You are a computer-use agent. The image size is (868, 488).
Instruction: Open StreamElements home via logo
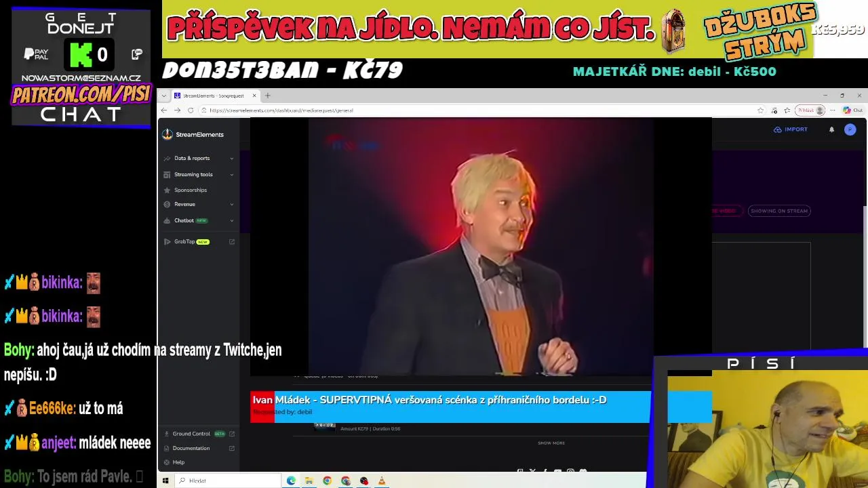[193, 134]
